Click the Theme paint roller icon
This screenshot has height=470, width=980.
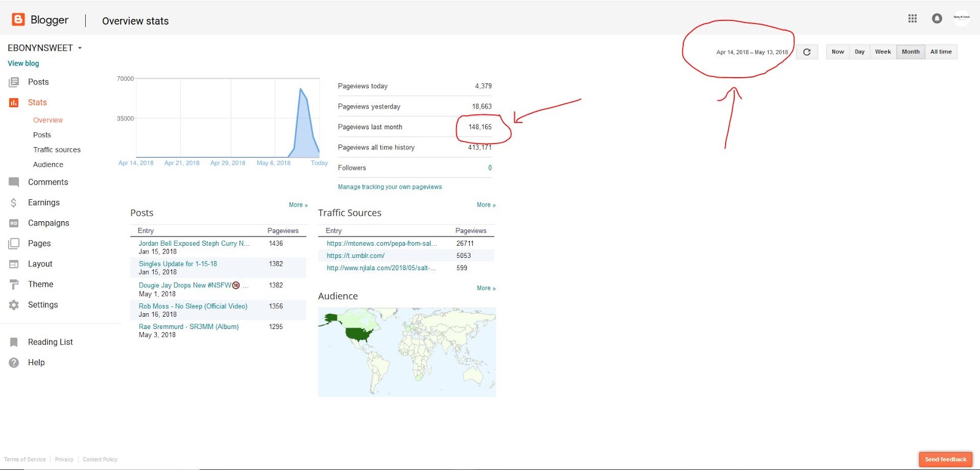[x=13, y=284]
